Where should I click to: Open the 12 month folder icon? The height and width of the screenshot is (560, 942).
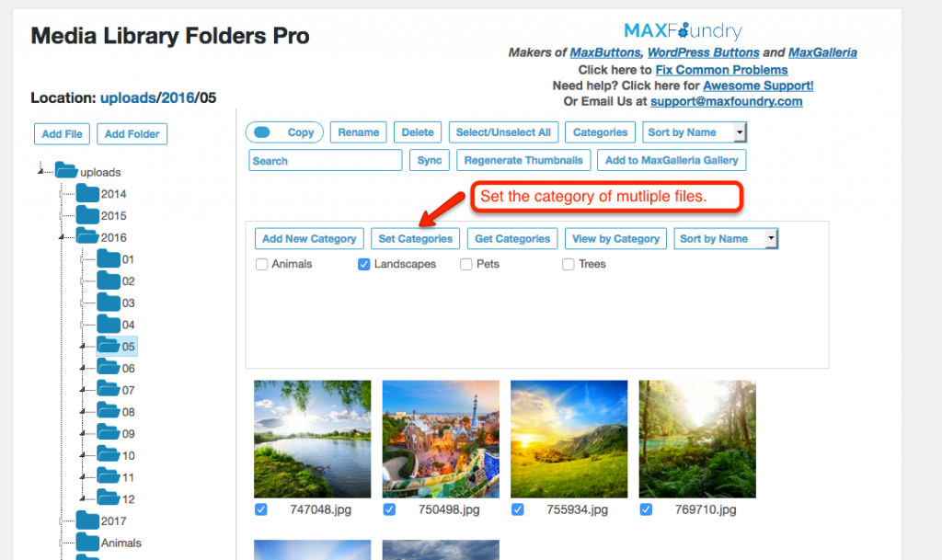pyautogui.click(x=109, y=498)
